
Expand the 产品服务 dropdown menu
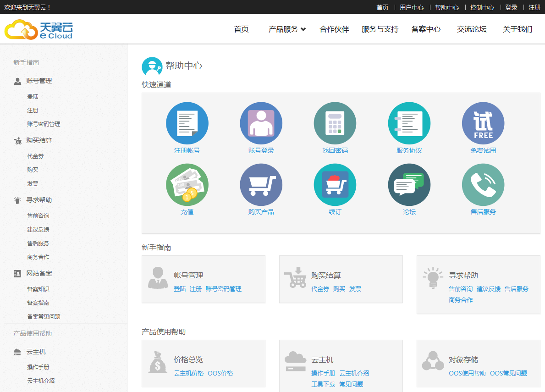[287, 29]
